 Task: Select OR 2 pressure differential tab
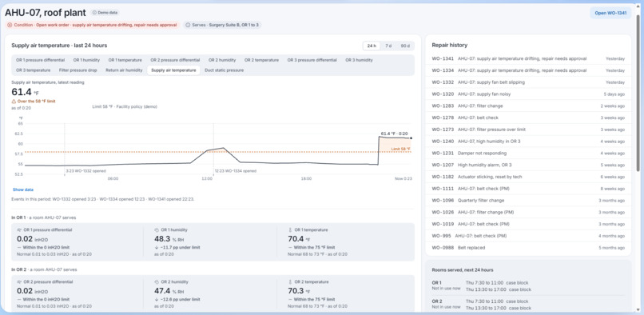click(175, 60)
